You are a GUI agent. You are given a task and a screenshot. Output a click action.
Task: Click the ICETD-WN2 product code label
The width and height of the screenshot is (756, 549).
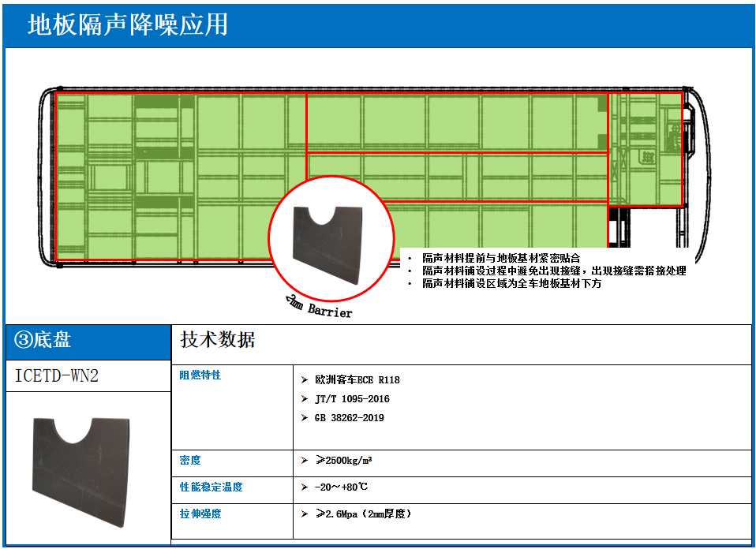pos(57,376)
